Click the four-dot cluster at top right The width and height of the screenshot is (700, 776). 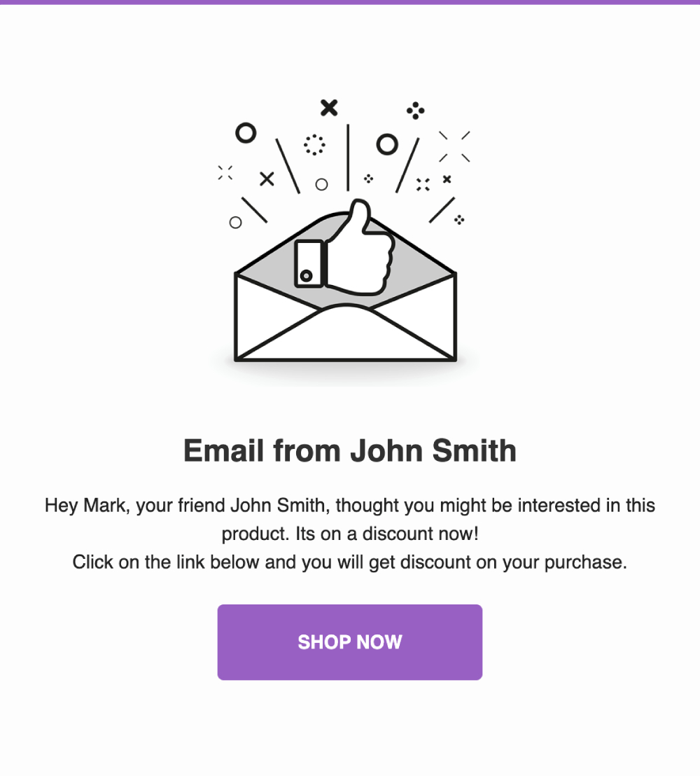(416, 112)
